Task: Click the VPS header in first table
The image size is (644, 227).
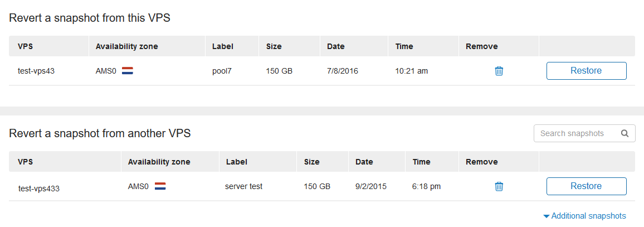Action: [x=25, y=46]
